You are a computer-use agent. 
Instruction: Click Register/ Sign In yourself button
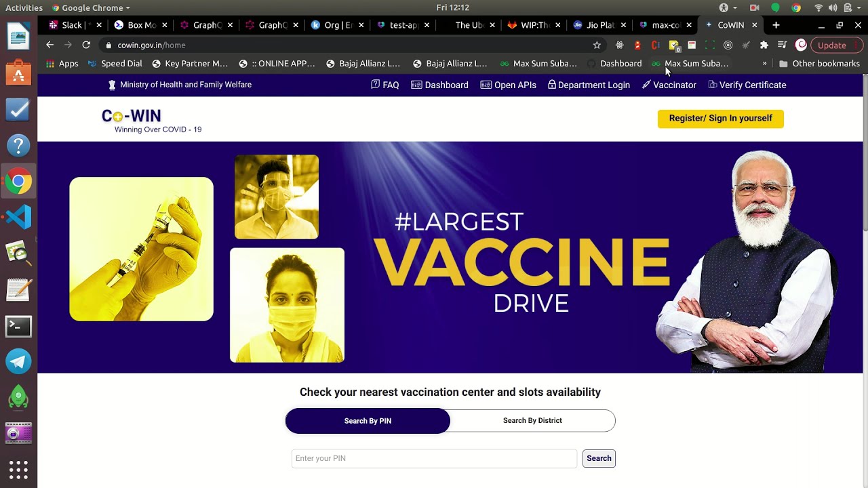pos(720,119)
